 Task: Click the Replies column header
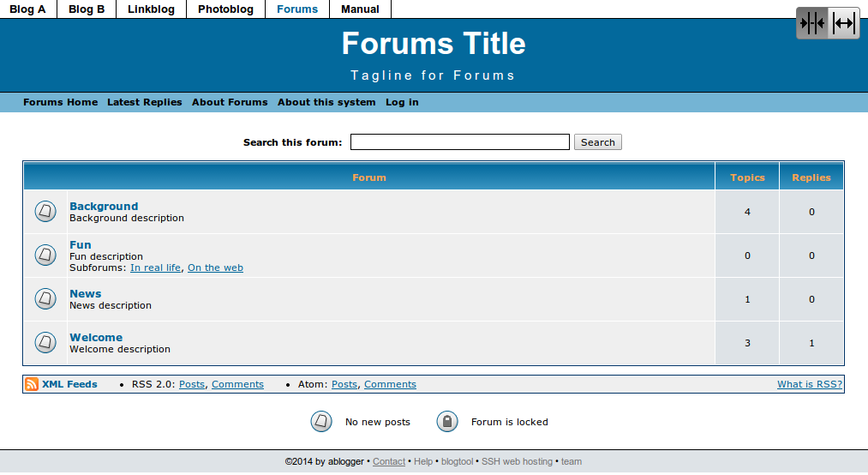coord(811,177)
